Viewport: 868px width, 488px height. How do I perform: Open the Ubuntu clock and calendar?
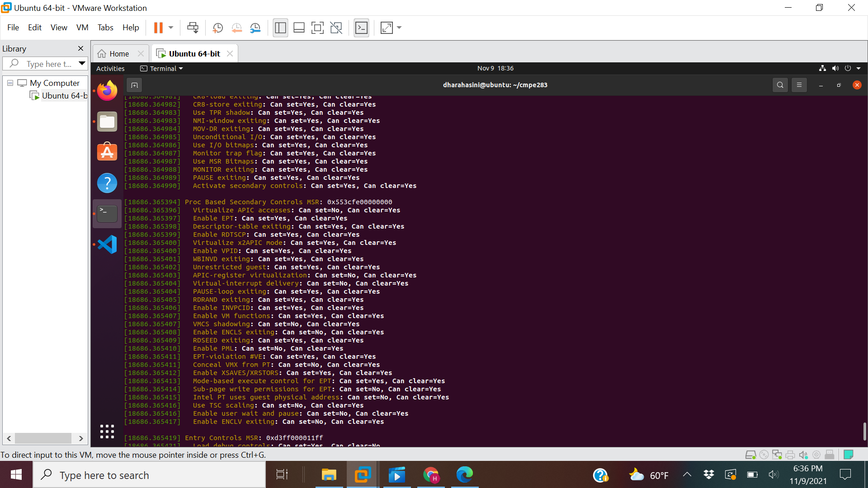click(495, 68)
